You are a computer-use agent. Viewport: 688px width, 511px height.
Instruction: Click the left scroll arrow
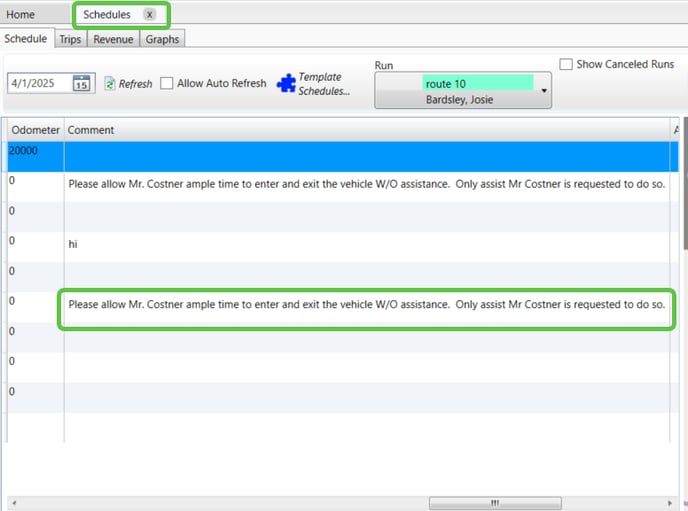click(x=14, y=503)
